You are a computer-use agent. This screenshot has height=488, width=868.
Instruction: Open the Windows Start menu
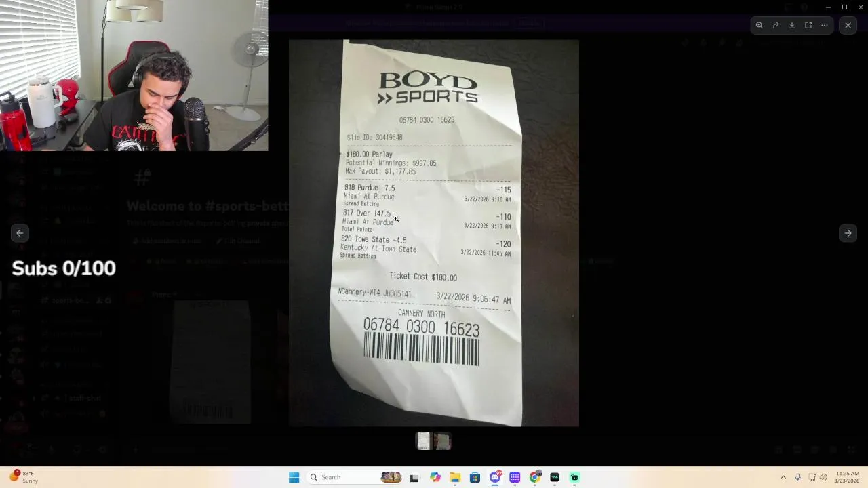click(294, 477)
